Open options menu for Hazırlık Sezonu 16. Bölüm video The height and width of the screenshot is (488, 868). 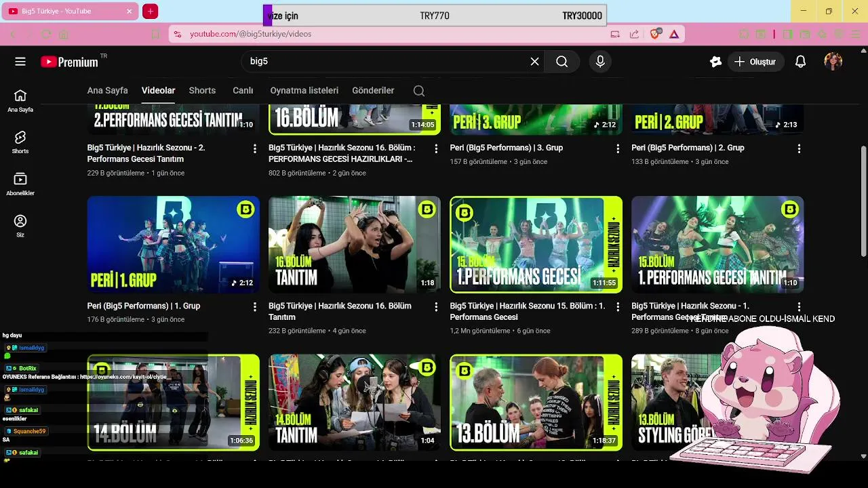tap(436, 148)
